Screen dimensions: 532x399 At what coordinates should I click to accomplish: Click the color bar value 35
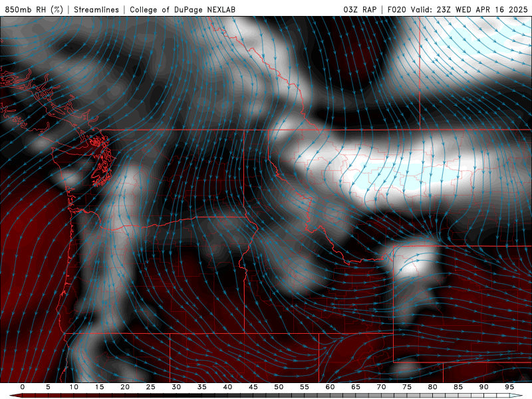coord(202,387)
